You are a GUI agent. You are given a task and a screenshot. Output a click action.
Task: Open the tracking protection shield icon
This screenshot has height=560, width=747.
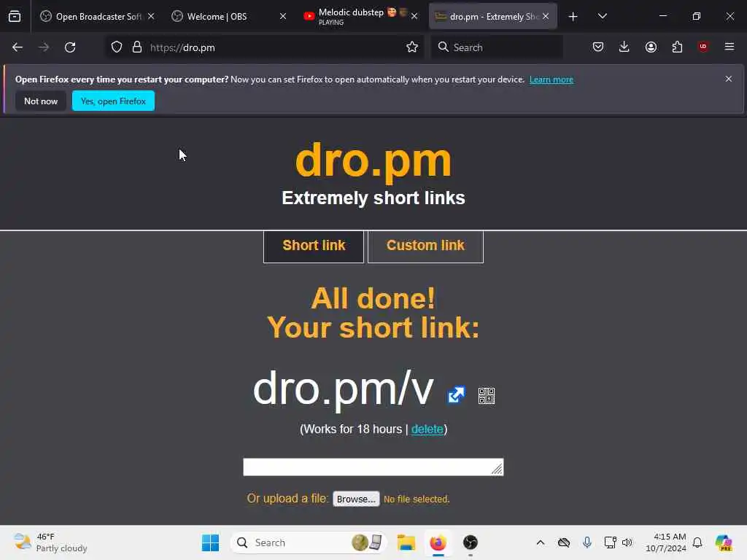(117, 47)
